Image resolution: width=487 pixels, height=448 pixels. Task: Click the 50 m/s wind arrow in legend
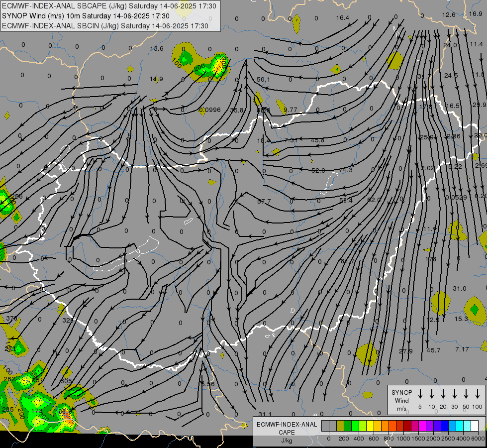466,394
